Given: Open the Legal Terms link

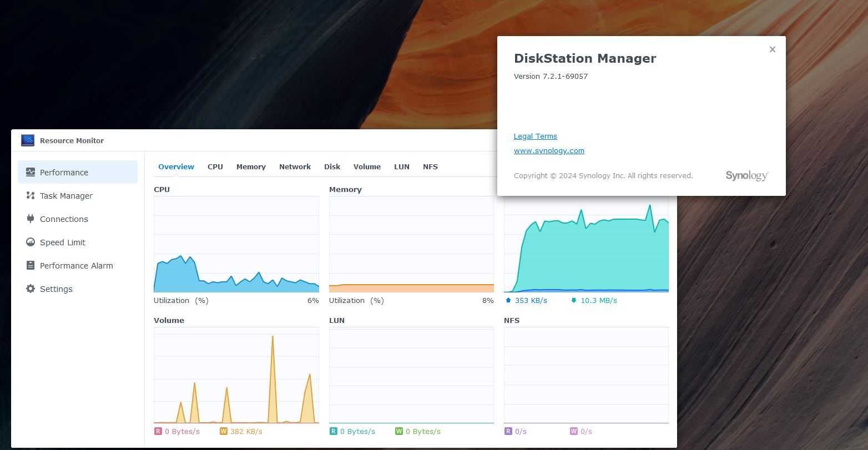Looking at the screenshot, I should [536, 136].
